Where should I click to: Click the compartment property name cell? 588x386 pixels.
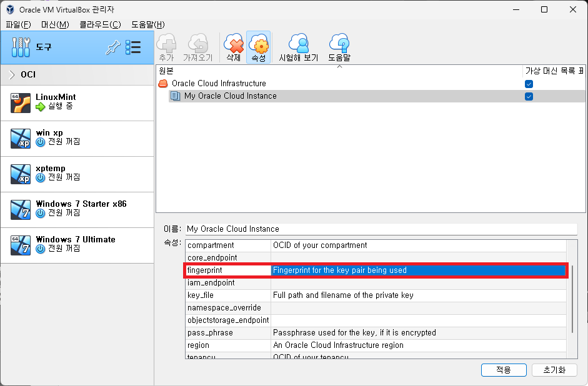pyautogui.click(x=228, y=245)
